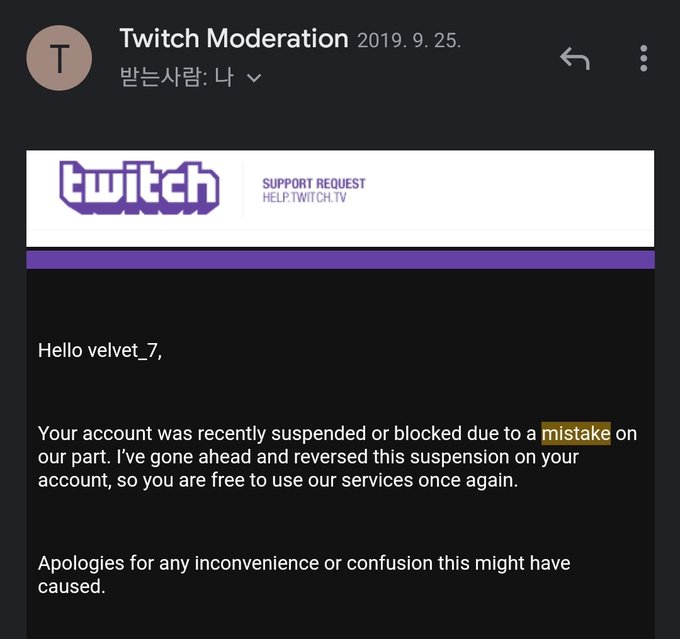Click the username velvet_7 in the greeting

click(123, 350)
